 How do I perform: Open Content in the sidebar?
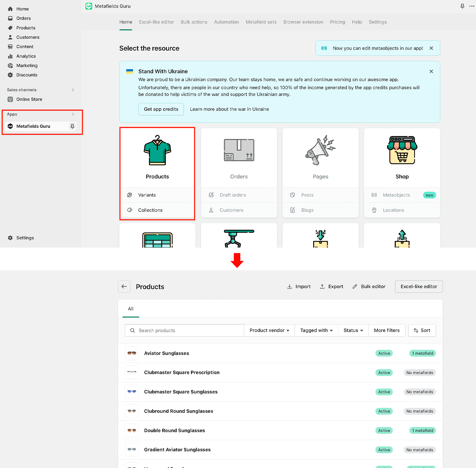pos(25,47)
